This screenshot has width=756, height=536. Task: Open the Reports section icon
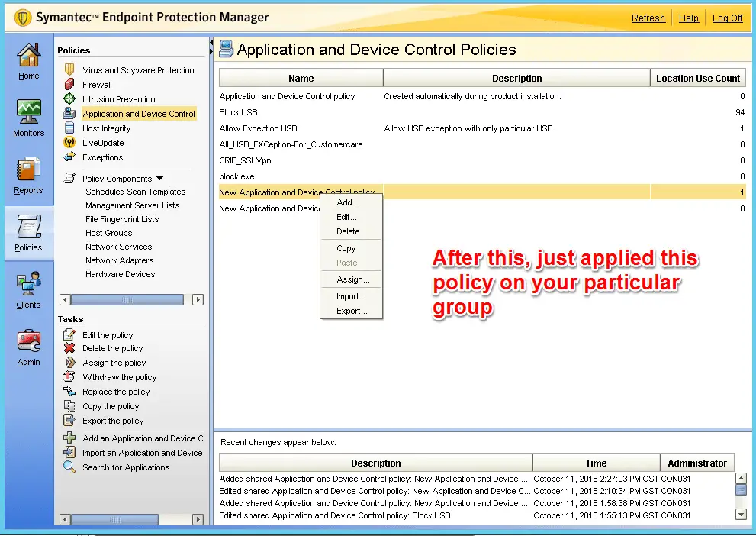28,170
